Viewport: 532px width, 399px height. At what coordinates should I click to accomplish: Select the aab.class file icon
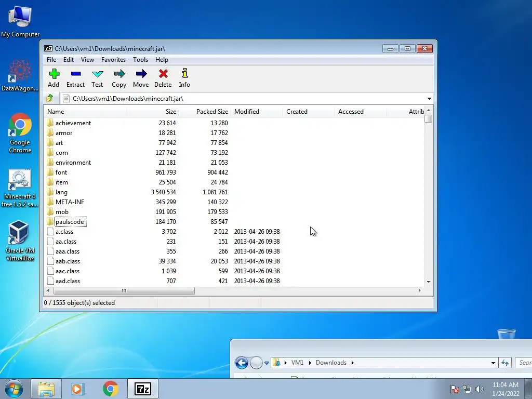click(50, 261)
